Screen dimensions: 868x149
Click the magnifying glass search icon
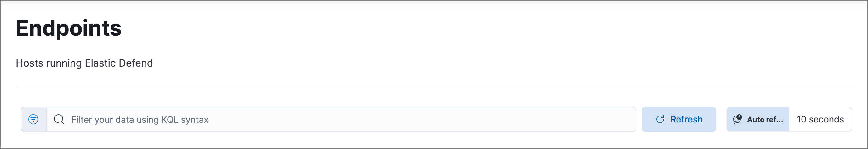click(59, 119)
